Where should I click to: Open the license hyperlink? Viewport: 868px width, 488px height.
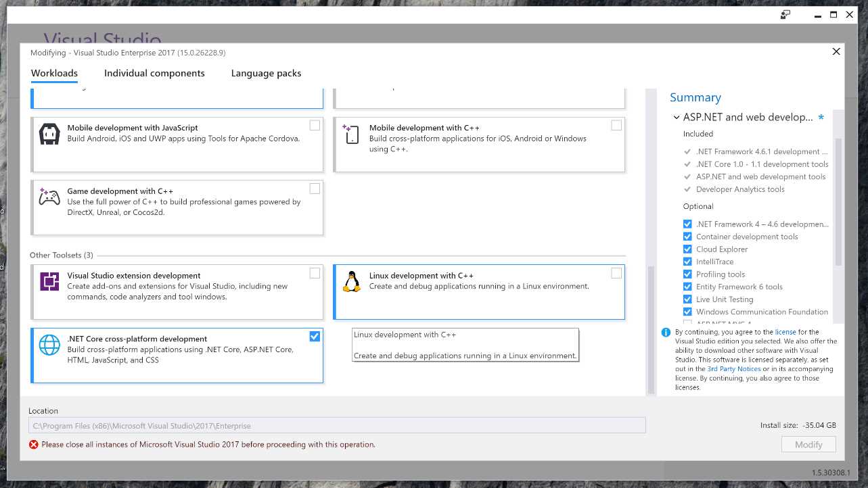785,332
